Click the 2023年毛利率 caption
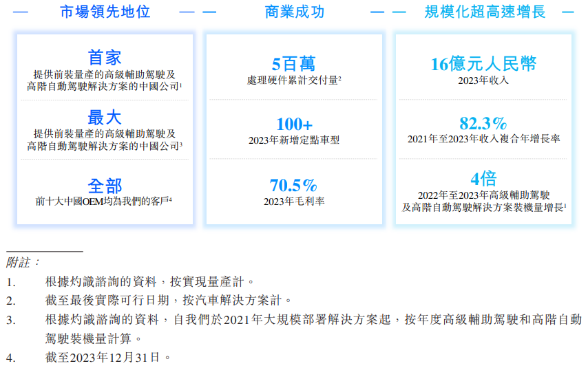The width and height of the screenshot is (588, 368). [294, 202]
